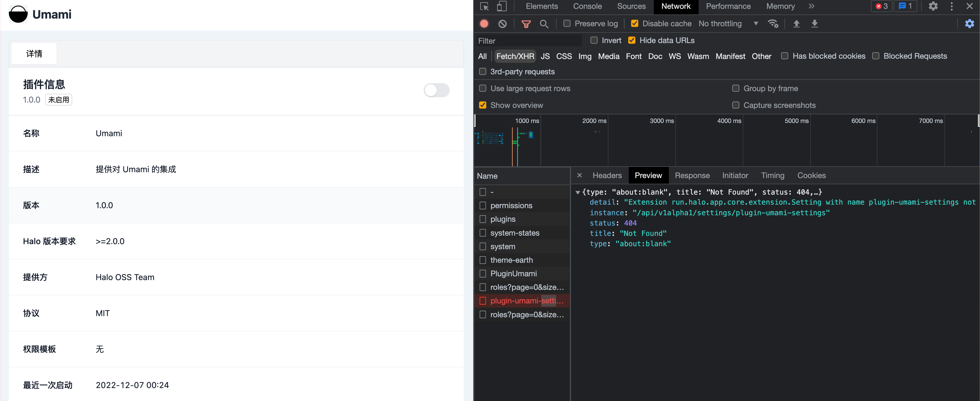Click the network Filter text field
Viewport: 980px width, 401px height.
[529, 41]
